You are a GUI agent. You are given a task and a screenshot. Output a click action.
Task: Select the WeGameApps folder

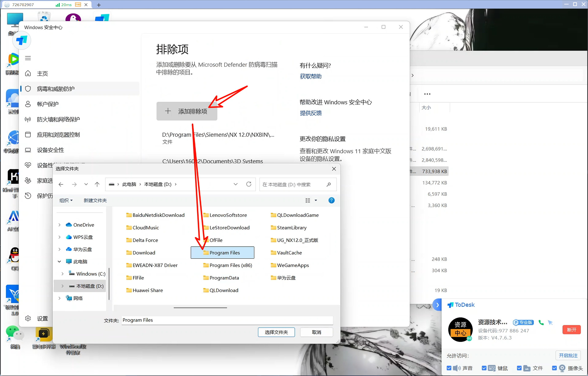point(290,265)
